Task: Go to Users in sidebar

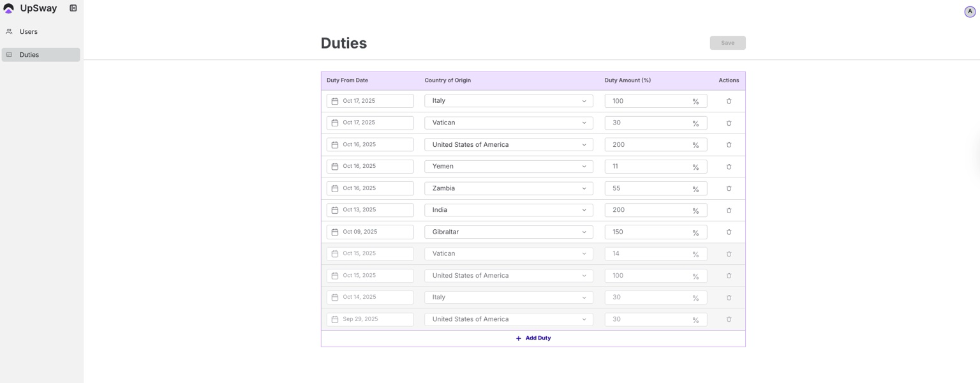Action: click(x=29, y=32)
